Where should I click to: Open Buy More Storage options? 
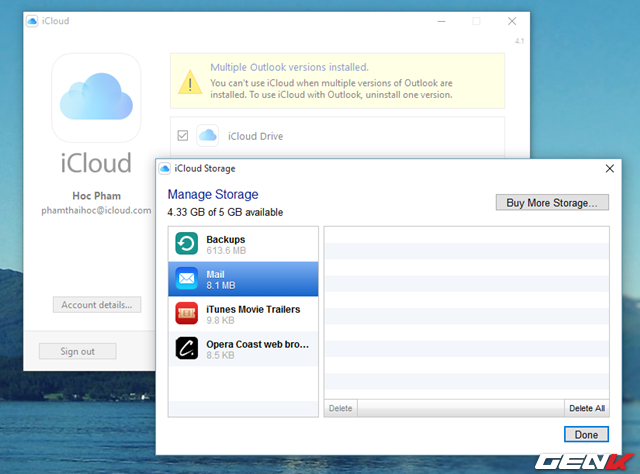point(553,202)
